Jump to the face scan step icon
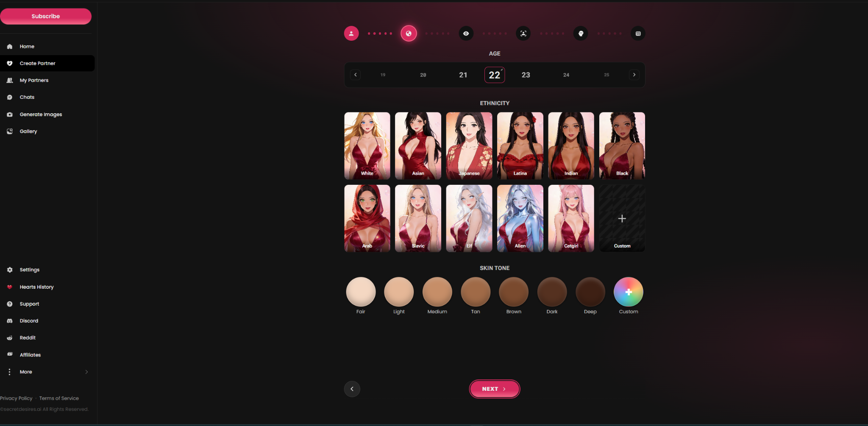Image resolution: width=868 pixels, height=426 pixels. coord(523,33)
